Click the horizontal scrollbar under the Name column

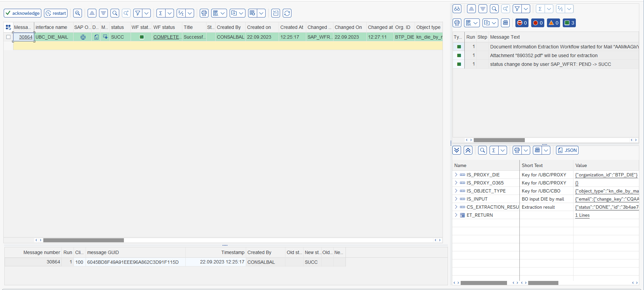484,283
